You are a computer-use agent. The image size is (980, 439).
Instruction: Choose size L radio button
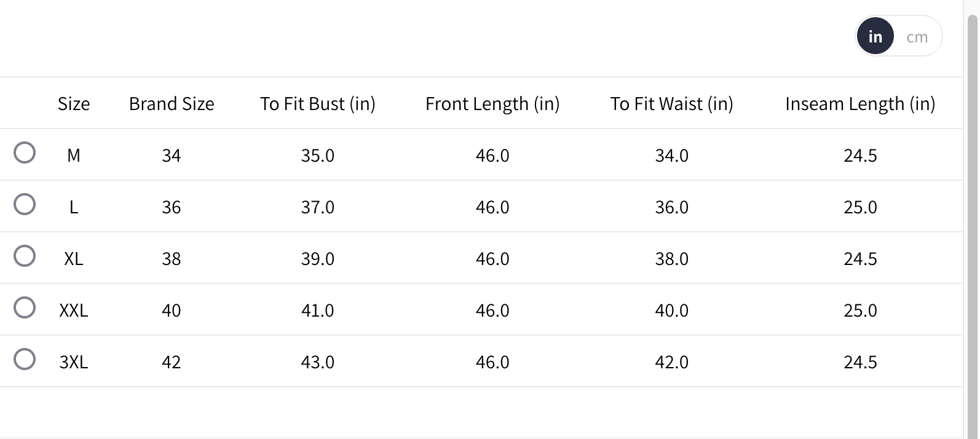click(25, 204)
